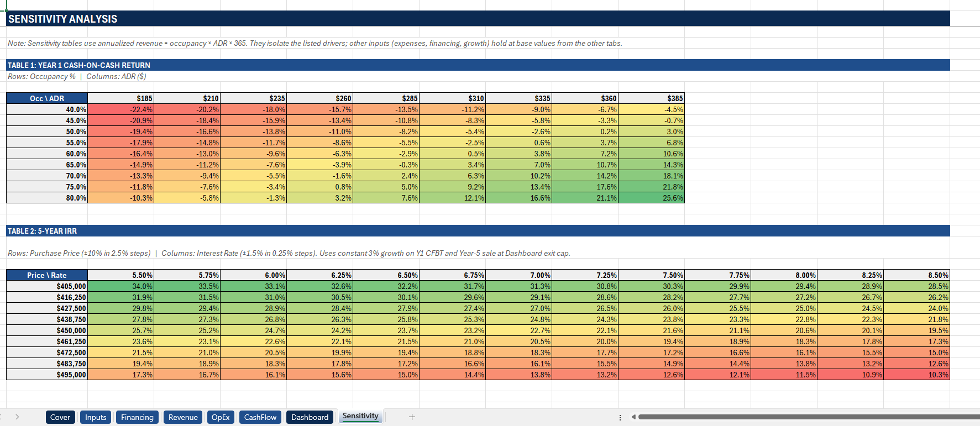980x426 pixels.
Task: Select the Table 2 Rows: Purchase Price description
Action: tap(289, 253)
